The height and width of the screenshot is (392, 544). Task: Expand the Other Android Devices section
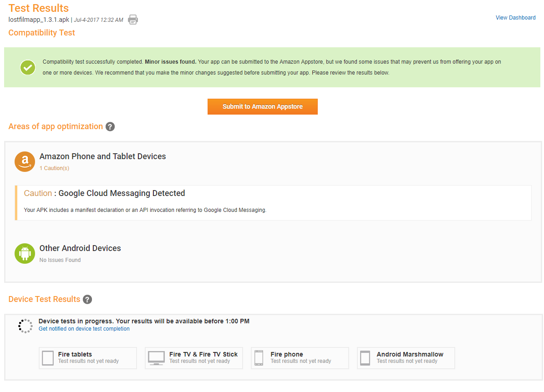(x=80, y=248)
